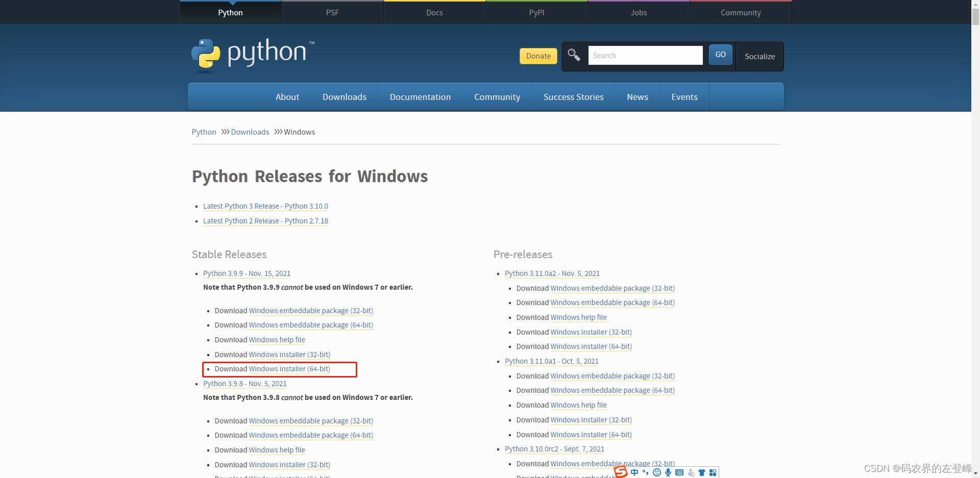This screenshot has height=478, width=980.
Task: Open the About menu
Action: pyautogui.click(x=287, y=97)
